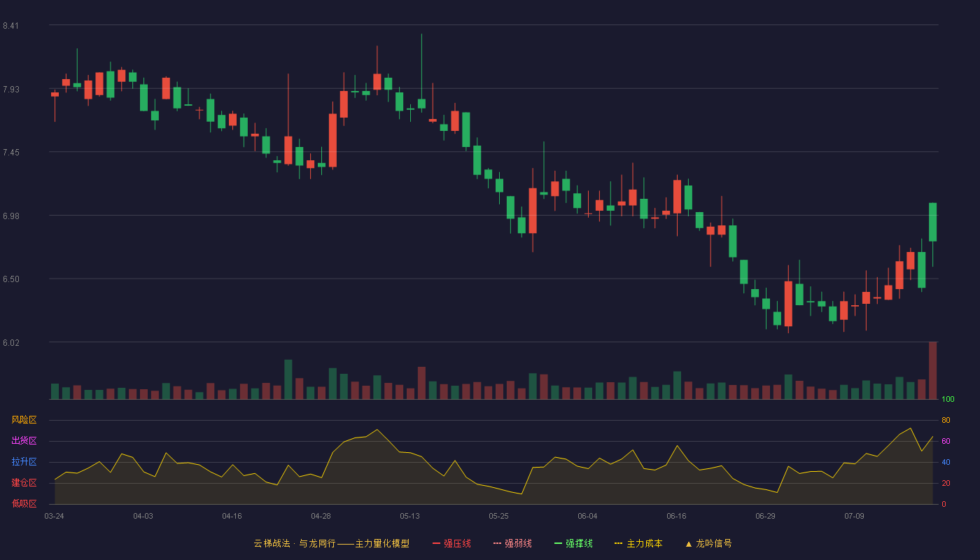The width and height of the screenshot is (980, 560).
Task: Click the 6.98 price axis label
Action: pyautogui.click(x=10, y=216)
